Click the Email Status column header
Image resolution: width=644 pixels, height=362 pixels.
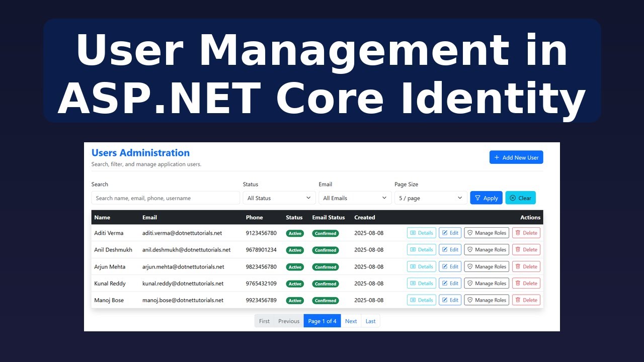point(329,218)
